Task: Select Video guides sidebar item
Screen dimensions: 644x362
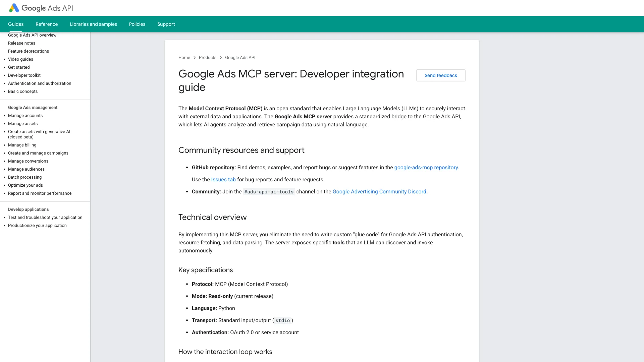Action: [20, 59]
